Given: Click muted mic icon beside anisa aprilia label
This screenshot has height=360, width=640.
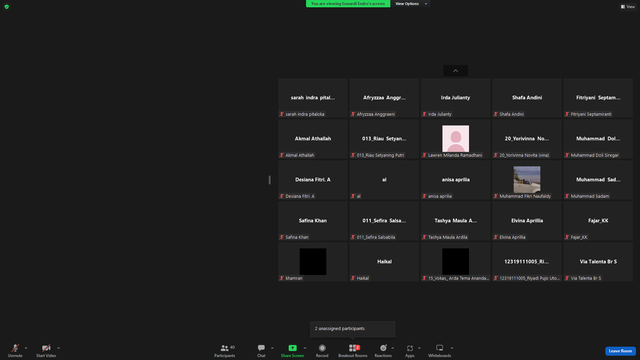Looking at the screenshot, I should pyautogui.click(x=424, y=196).
